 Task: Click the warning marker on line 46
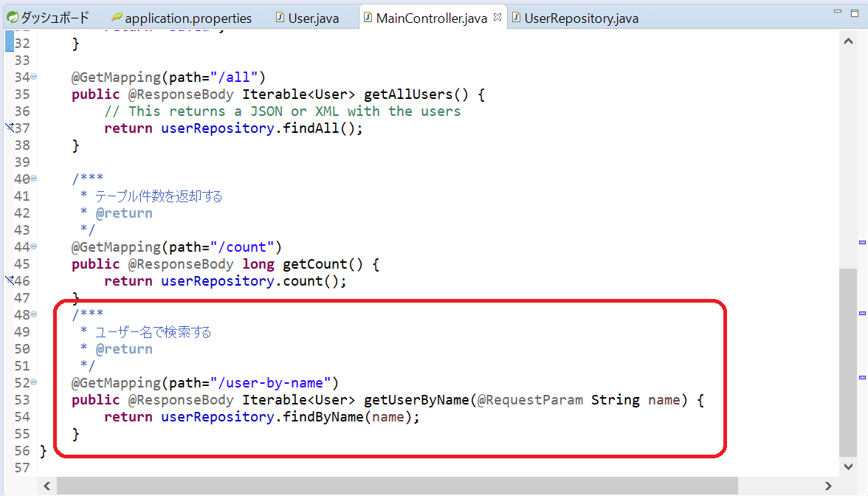point(9,280)
